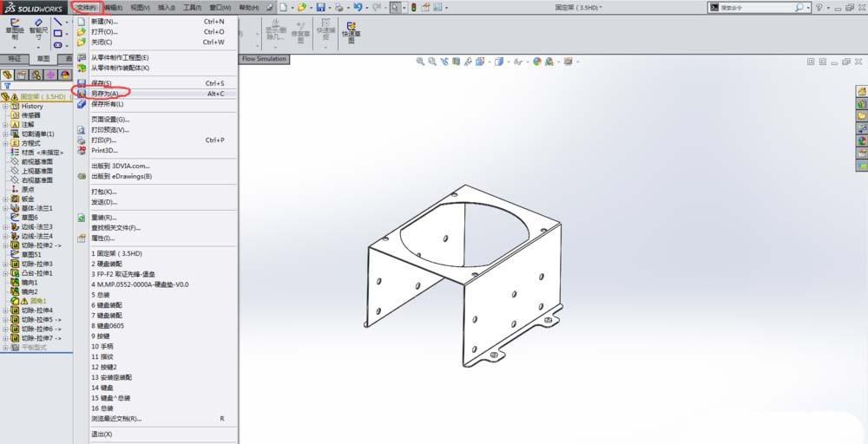868x444 pixels.
Task: Open the View Settings monitor icon
Action: coord(568,62)
